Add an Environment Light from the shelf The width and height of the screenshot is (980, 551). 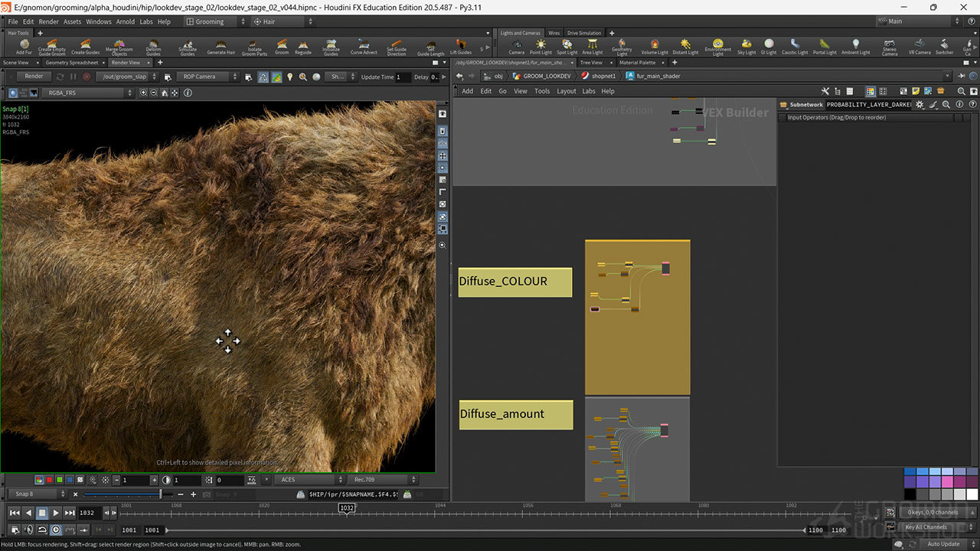[x=717, y=46]
